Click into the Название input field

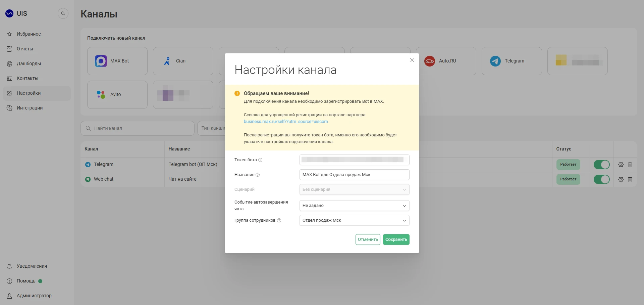tap(354, 175)
